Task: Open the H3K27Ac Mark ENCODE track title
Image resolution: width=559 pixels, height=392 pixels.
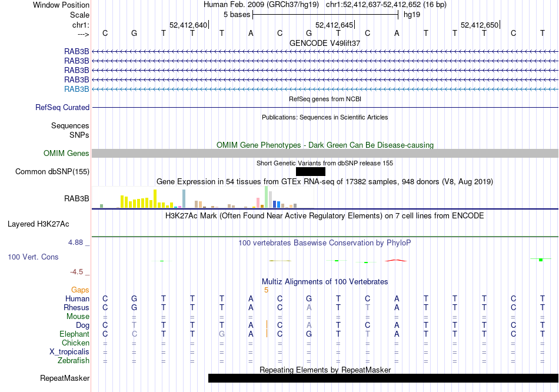Action: tap(325, 216)
